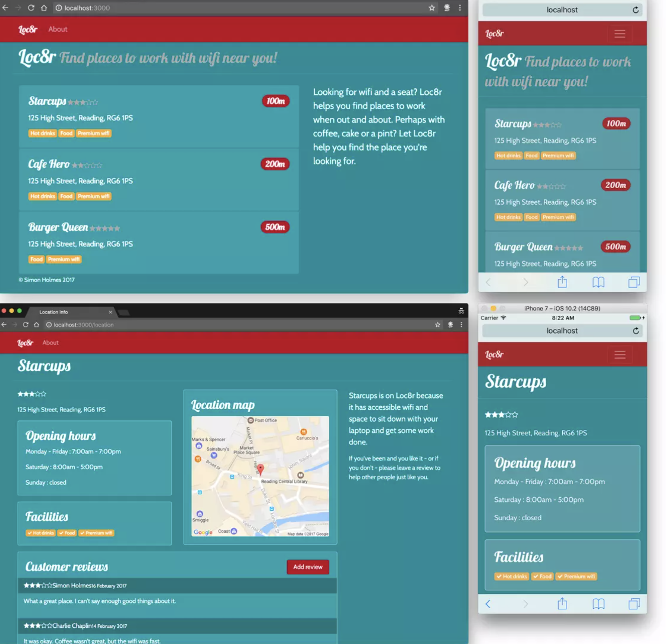666x644 pixels.
Task: Open the Cafe Hero listing on the desktop homepage
Action: tap(49, 164)
